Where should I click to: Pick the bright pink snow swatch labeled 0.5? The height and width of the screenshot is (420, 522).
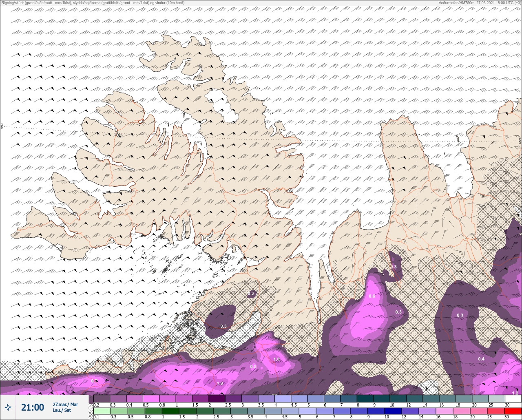(x=151, y=399)
